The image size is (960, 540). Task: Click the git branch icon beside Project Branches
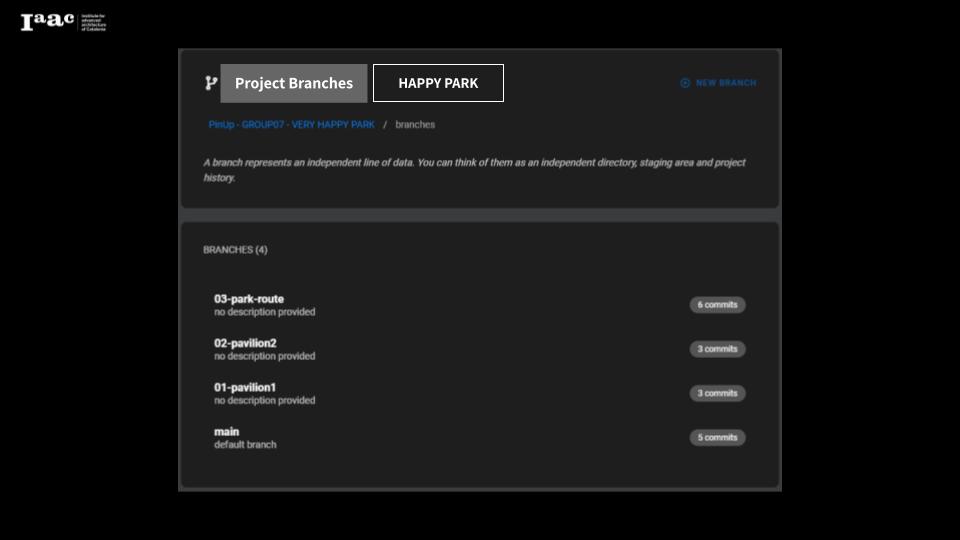[211, 83]
